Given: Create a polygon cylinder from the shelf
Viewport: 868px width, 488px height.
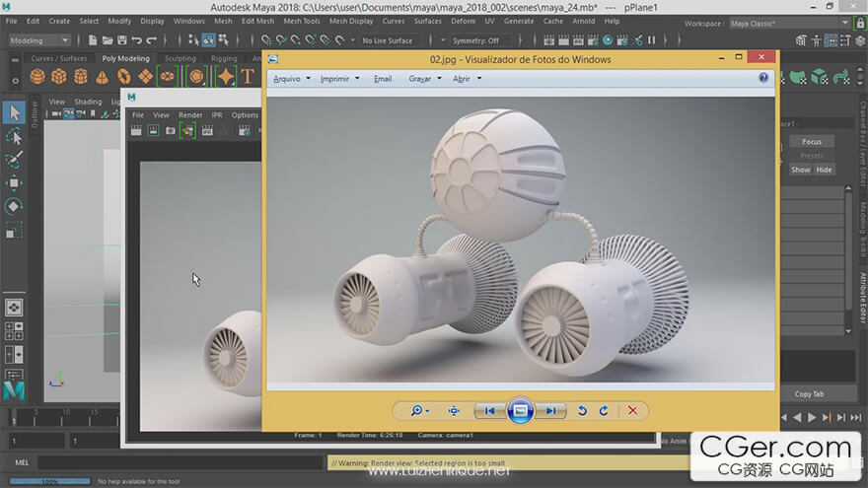Looking at the screenshot, I should [81, 76].
